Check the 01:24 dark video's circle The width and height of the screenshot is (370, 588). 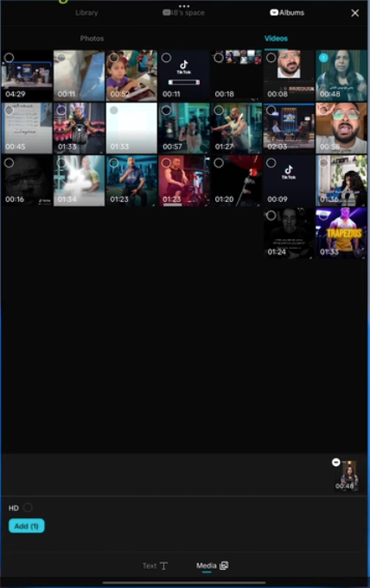point(271,215)
